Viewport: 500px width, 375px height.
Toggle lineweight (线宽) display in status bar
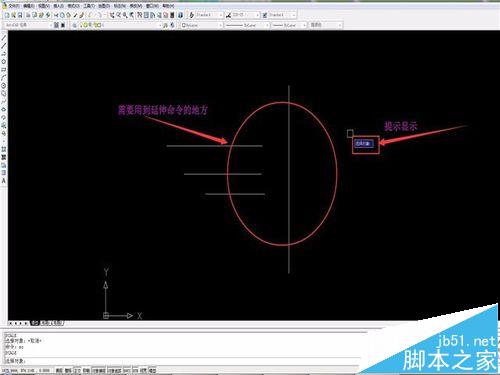143,370
